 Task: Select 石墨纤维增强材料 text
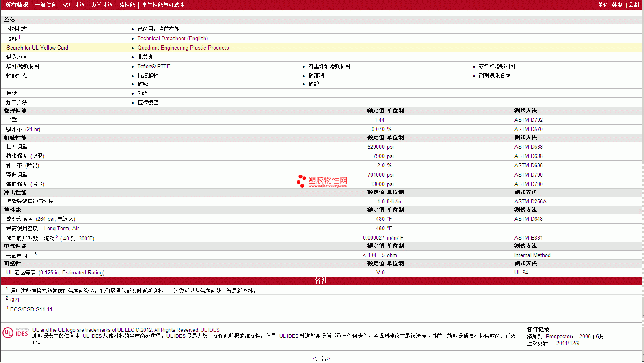[329, 67]
